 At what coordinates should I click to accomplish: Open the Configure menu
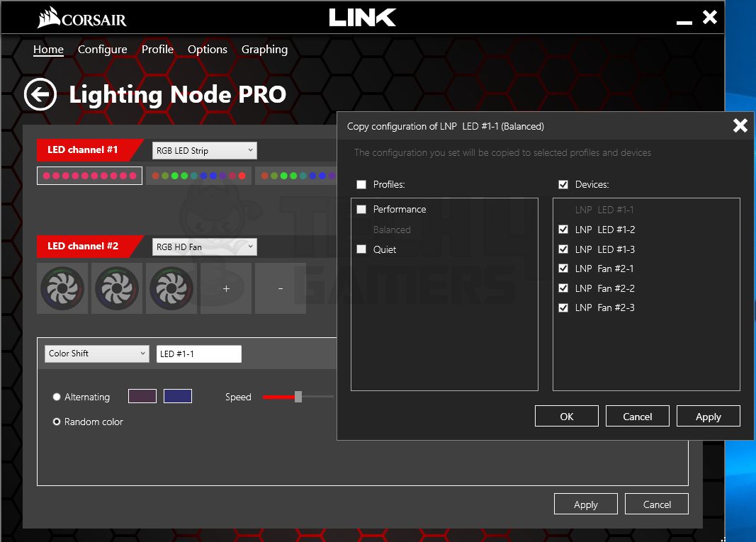coord(102,49)
